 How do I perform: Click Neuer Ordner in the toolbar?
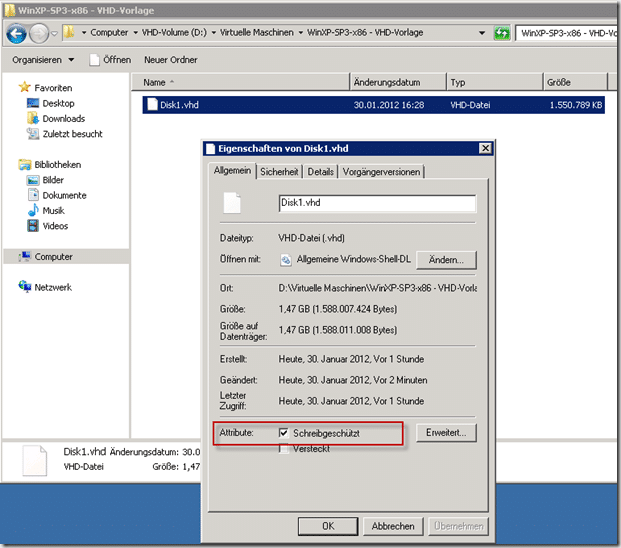point(171,60)
